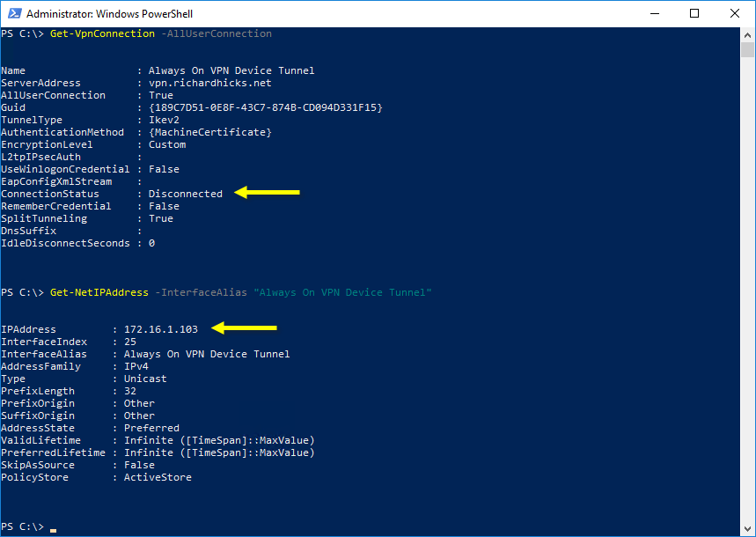Click the vertical scrollbar thumb
This screenshot has width=756, height=537.
[747, 49]
